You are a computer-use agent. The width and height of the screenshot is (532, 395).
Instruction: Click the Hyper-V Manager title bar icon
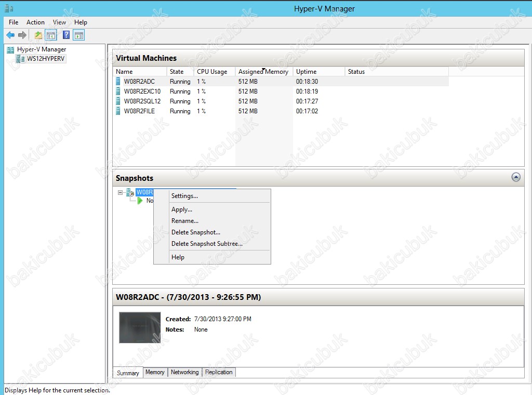coord(9,8)
